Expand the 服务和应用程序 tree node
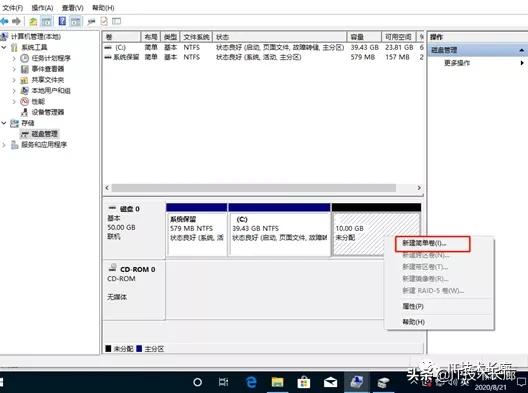 tap(4, 145)
